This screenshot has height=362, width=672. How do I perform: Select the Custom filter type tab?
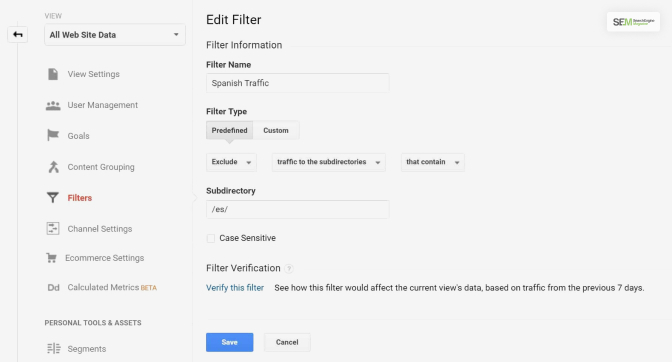point(276,130)
